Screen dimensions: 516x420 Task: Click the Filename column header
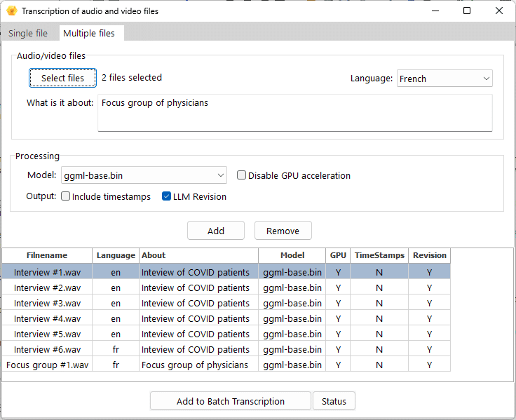[47, 255]
